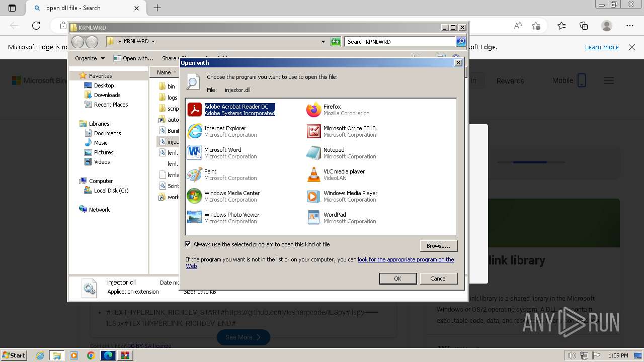Viewport: 644px width, 362px height.
Task: Open Bing hamburger menu
Action: point(609,80)
